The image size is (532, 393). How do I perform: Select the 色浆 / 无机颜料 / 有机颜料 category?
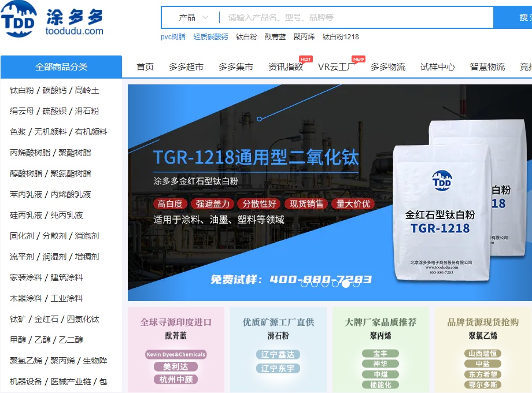(58, 132)
